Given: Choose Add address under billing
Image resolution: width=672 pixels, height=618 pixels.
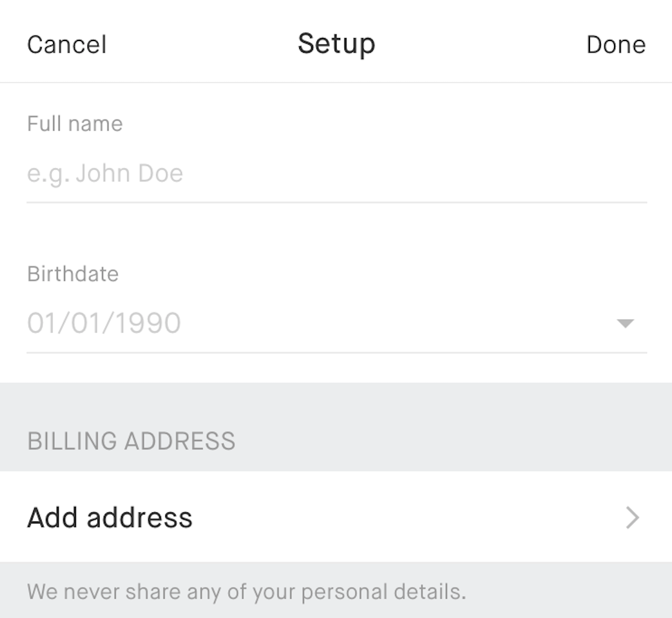Looking at the screenshot, I should click(109, 518).
